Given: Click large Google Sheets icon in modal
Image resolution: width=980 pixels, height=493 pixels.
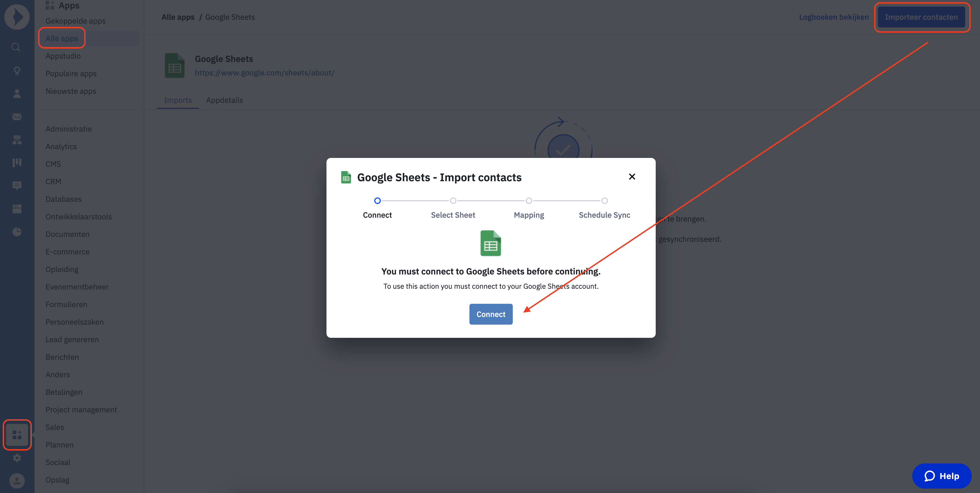Looking at the screenshot, I should 491,243.
